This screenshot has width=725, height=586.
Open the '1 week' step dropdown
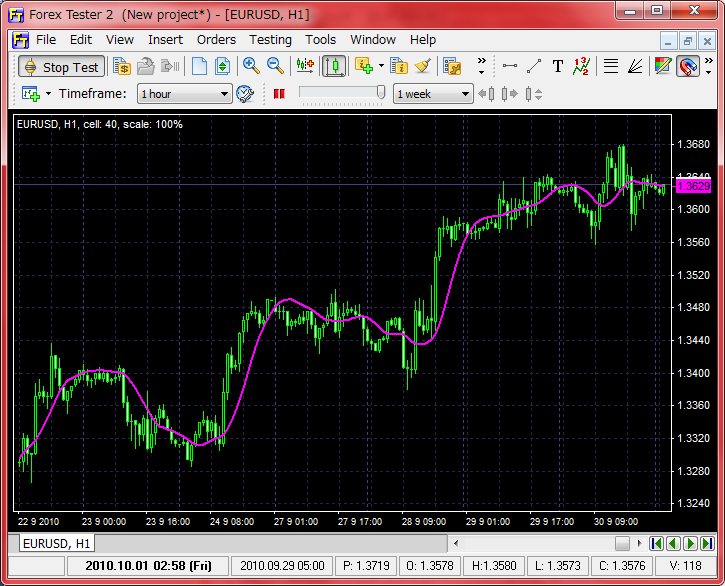coord(433,94)
